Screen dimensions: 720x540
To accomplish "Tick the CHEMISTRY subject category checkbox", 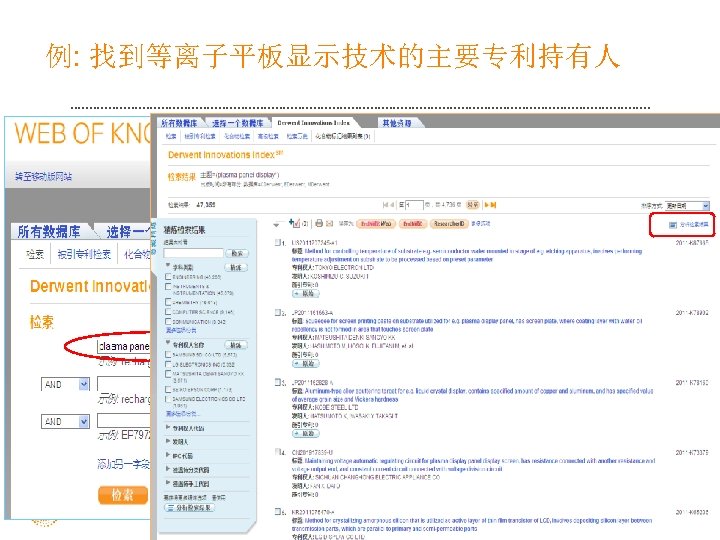I will (x=168, y=302).
